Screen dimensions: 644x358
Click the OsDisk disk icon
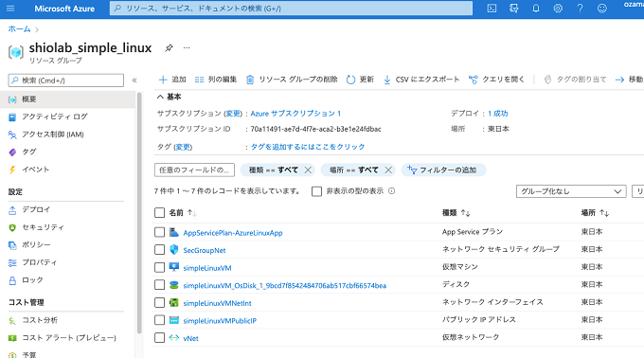[x=174, y=285]
